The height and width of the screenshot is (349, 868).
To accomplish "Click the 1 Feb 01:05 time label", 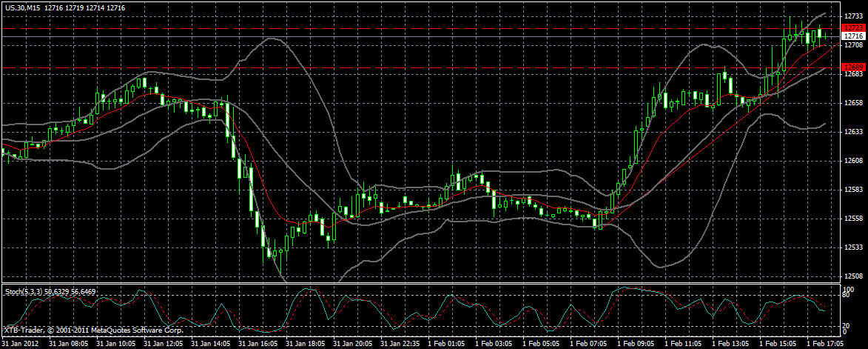I will [446, 344].
